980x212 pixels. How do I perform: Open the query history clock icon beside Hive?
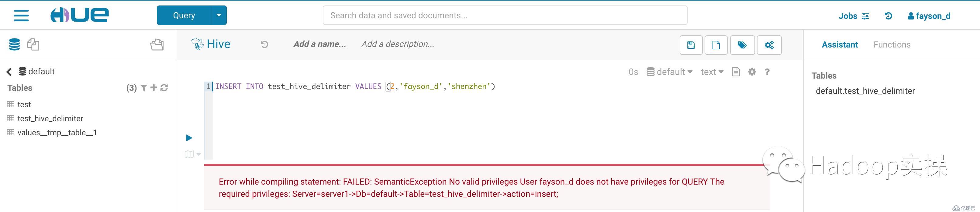tap(264, 44)
